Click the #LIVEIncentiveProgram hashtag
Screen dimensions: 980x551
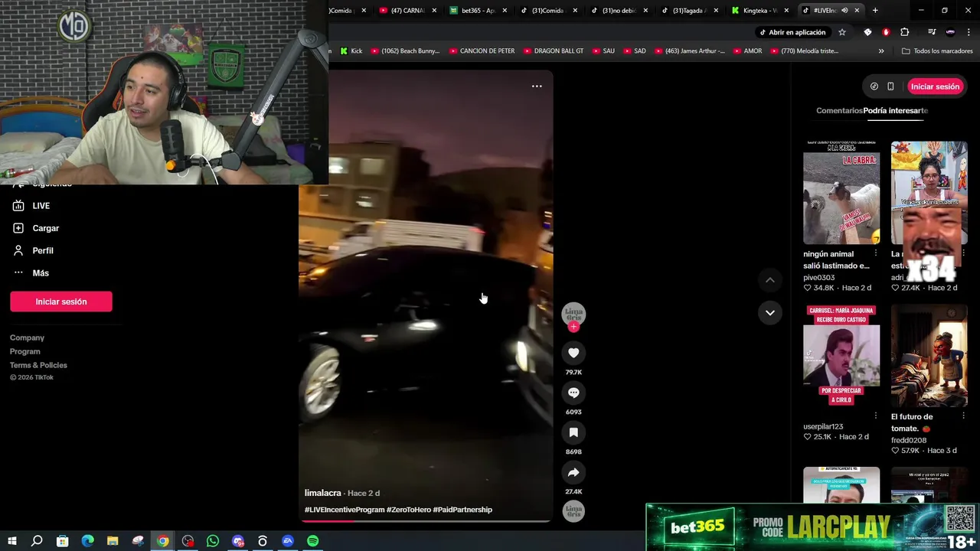click(345, 510)
